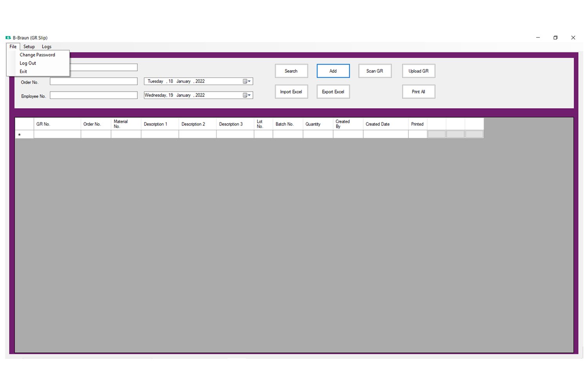Click Export Excel button
Image resolution: width=588 pixels, height=392 pixels.
coord(333,92)
